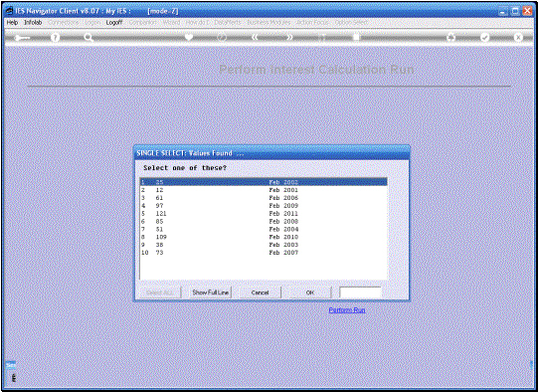Select row 7 with value 51 Feb 2004
538x392 pixels.
pyautogui.click(x=264, y=229)
